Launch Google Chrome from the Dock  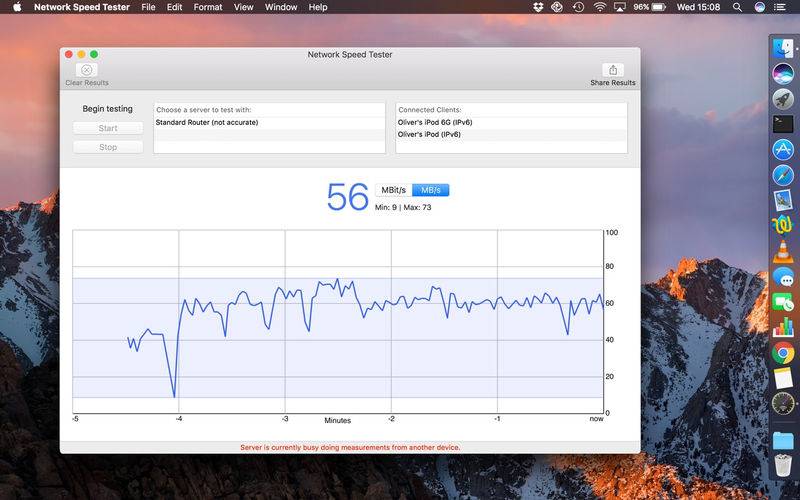click(783, 353)
